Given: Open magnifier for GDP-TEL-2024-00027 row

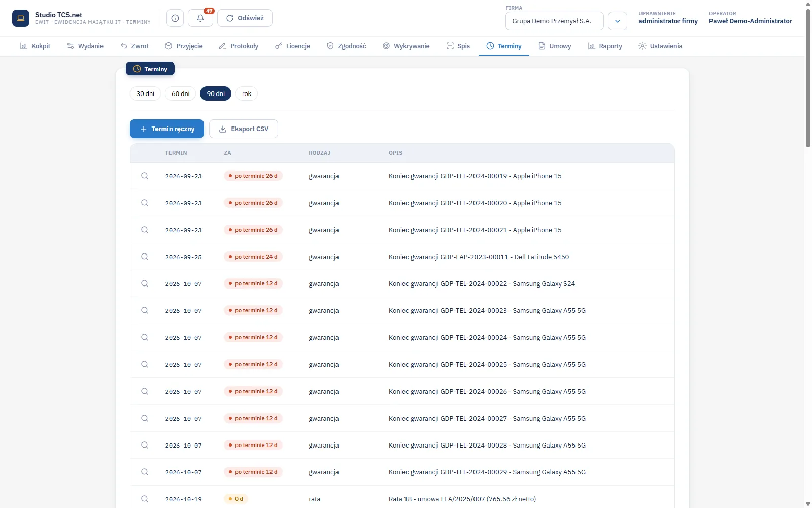Looking at the screenshot, I should 145,418.
